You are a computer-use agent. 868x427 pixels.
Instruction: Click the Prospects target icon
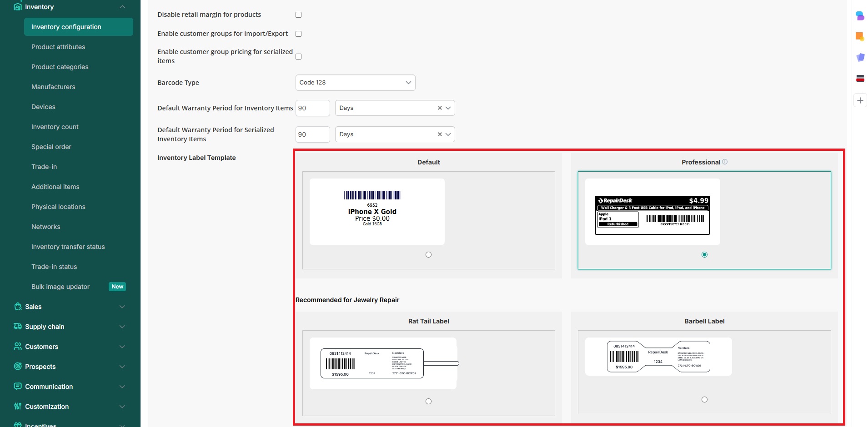click(x=18, y=367)
